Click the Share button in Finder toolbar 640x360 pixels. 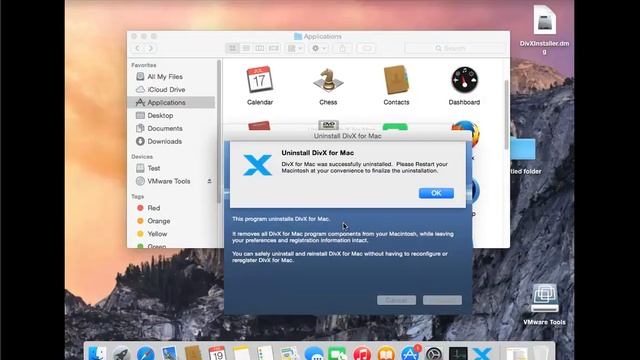342,48
